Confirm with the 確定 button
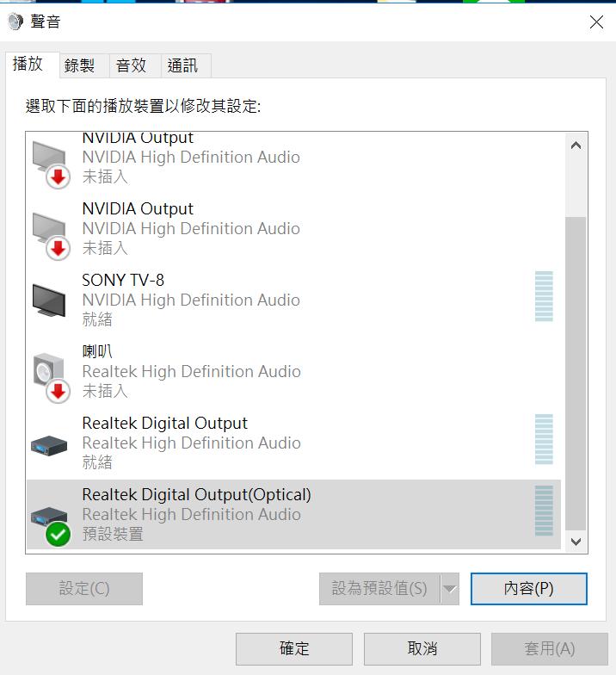The image size is (616, 675). click(x=294, y=649)
